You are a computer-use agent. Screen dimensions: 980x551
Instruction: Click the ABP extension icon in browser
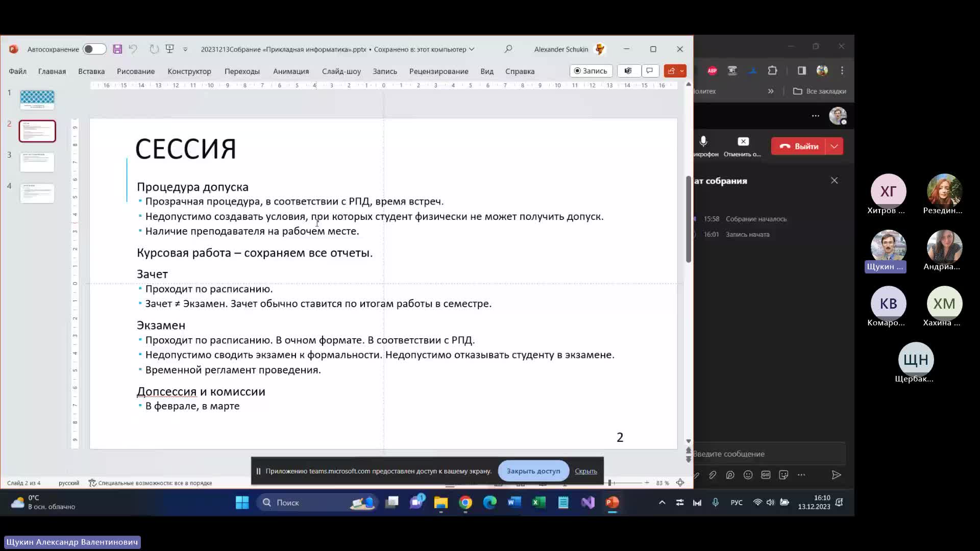[712, 71]
